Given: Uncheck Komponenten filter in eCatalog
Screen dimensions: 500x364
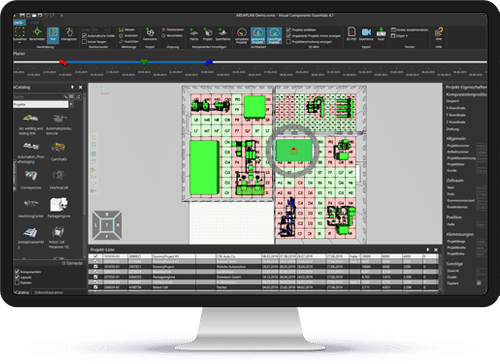Looking at the screenshot, I should tap(17, 272).
